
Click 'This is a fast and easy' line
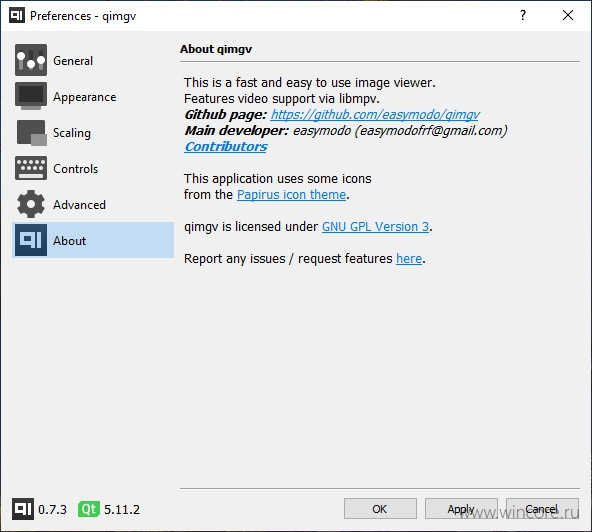pyautogui.click(x=310, y=82)
